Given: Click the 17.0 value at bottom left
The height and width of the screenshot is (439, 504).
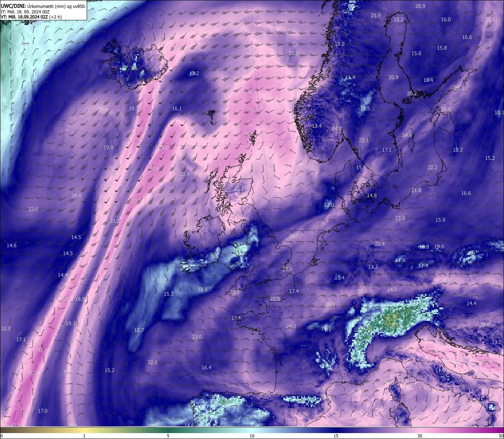Looking at the screenshot, I should coord(43,411).
